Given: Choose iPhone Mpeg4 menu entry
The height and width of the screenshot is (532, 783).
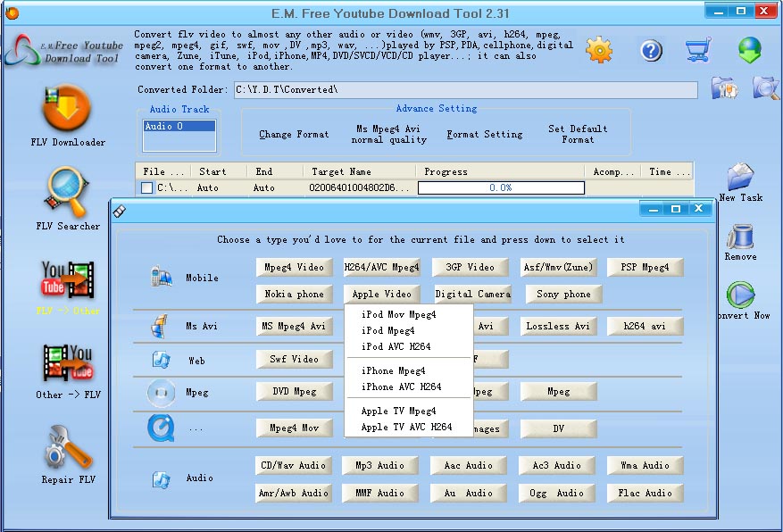Looking at the screenshot, I should coord(394,370).
